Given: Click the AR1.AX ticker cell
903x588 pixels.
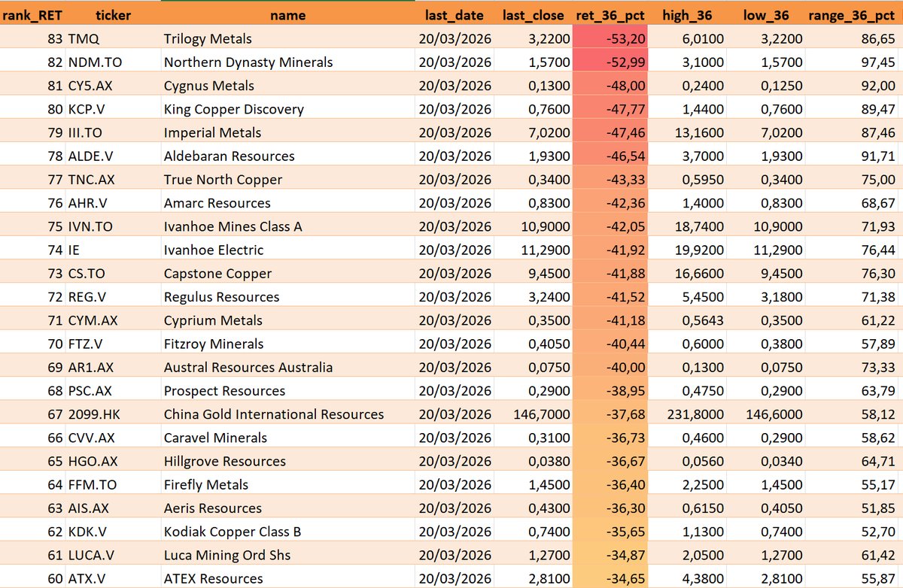Looking at the screenshot, I should 112,367.
